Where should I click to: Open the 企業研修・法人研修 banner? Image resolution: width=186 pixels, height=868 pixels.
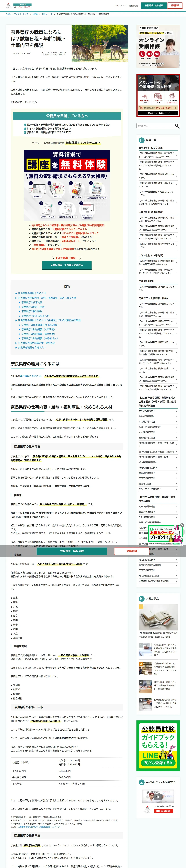point(158,95)
